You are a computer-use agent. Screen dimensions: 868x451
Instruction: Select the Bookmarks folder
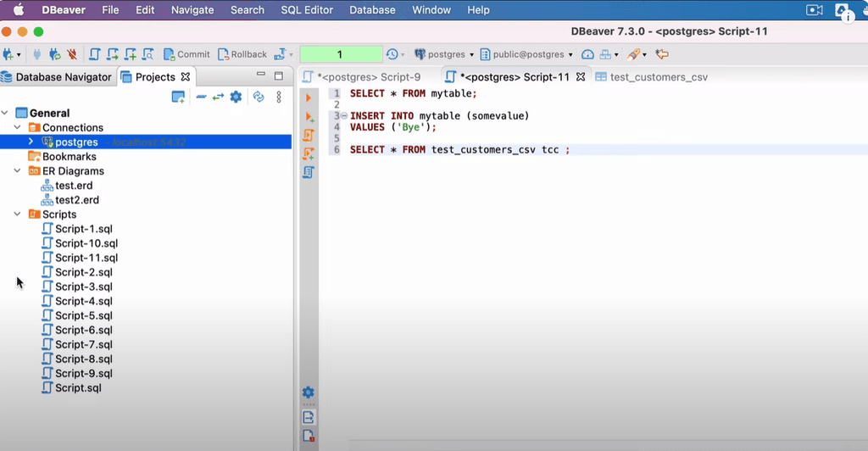pyautogui.click(x=61, y=157)
